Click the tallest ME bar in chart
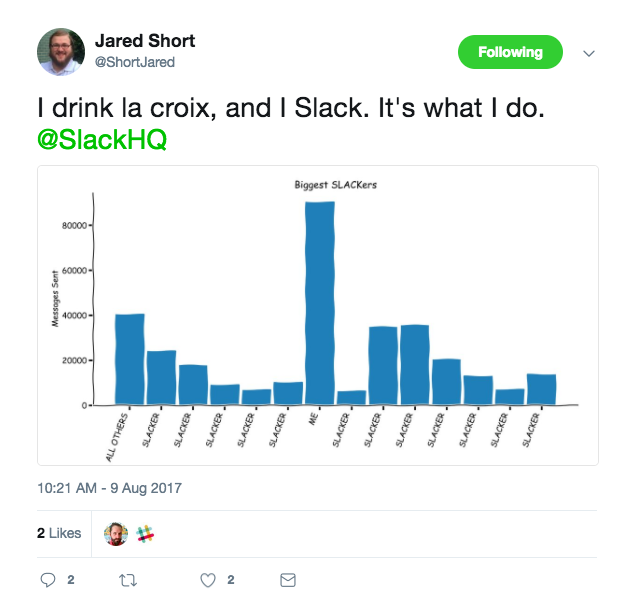This screenshot has height=602, width=634. 320,300
